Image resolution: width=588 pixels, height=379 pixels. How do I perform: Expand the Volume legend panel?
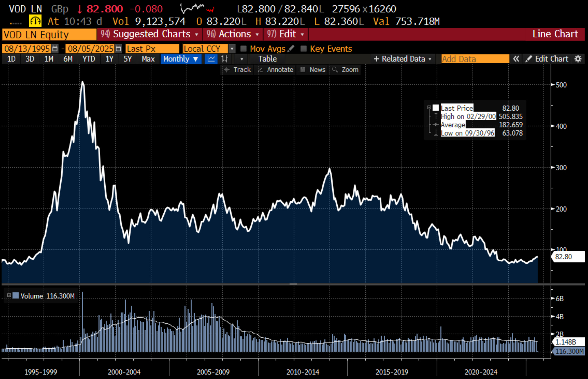coord(9,295)
